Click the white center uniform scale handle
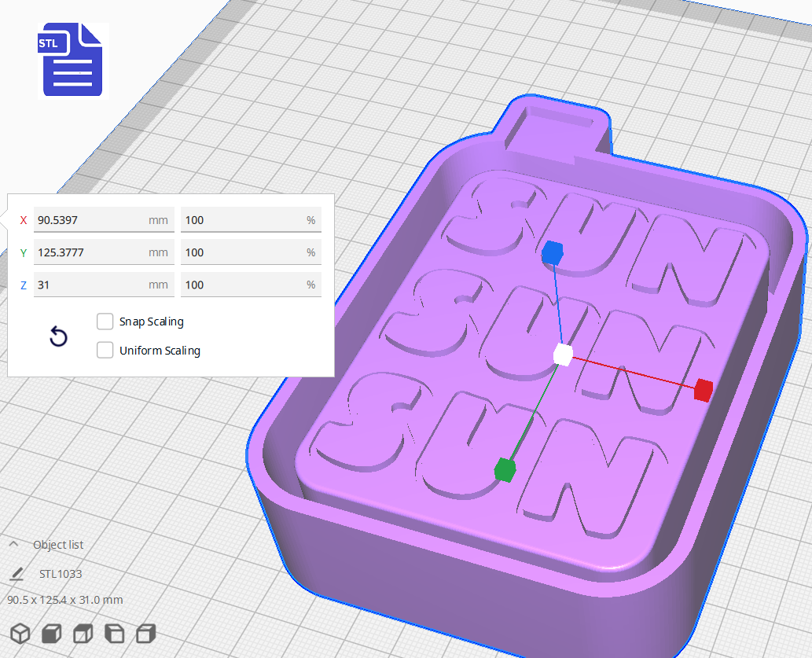Viewport: 812px width, 658px height. pyautogui.click(x=563, y=355)
